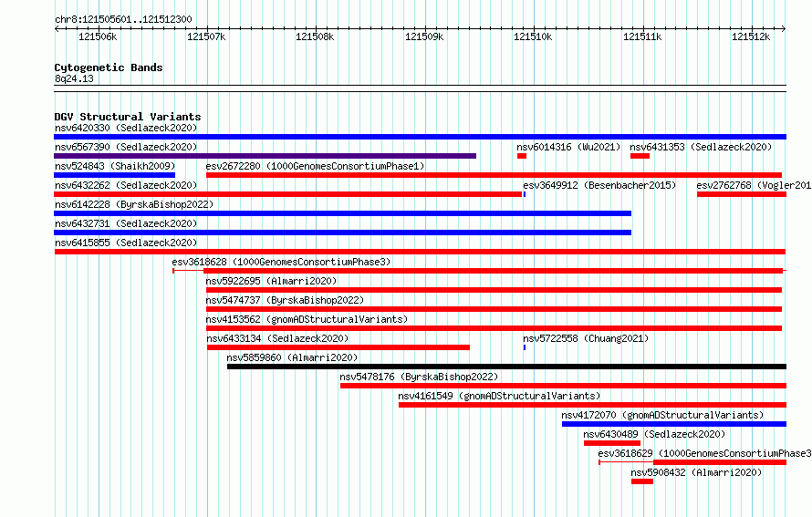Click the chr8:121505601..121512300 coordinates text
812x517 pixels.
tap(123, 20)
